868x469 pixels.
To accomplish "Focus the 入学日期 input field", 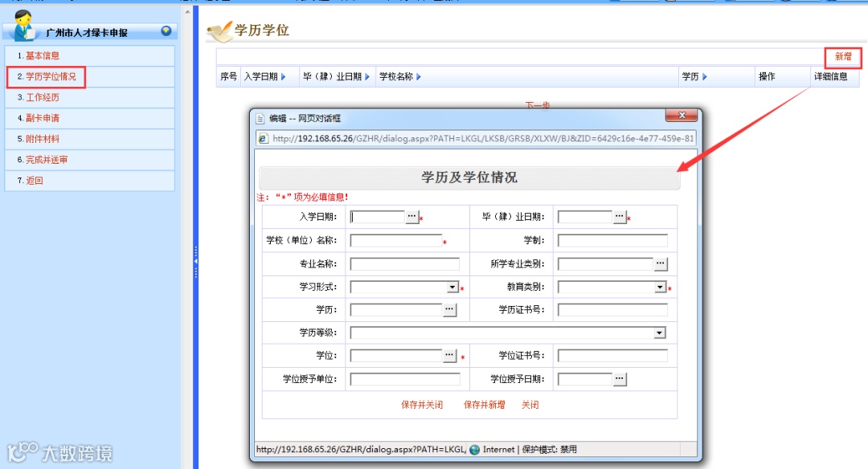I will (x=378, y=217).
